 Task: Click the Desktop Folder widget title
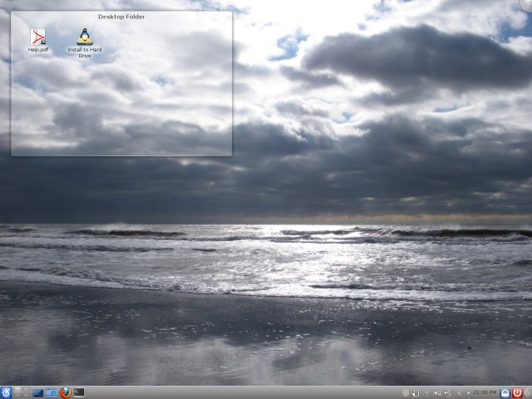click(x=121, y=17)
